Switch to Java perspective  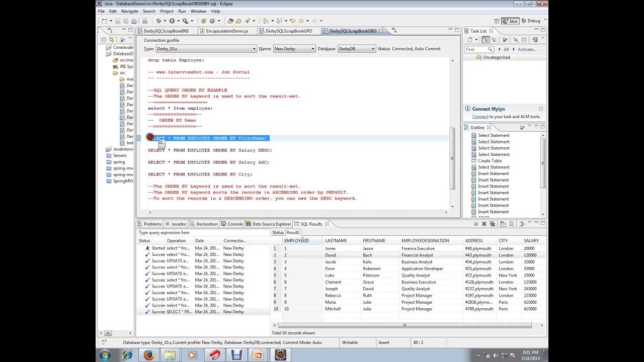pos(510,21)
